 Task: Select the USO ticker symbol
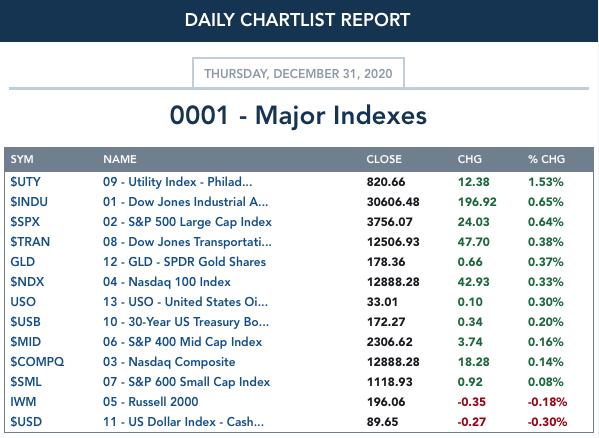pos(23,302)
